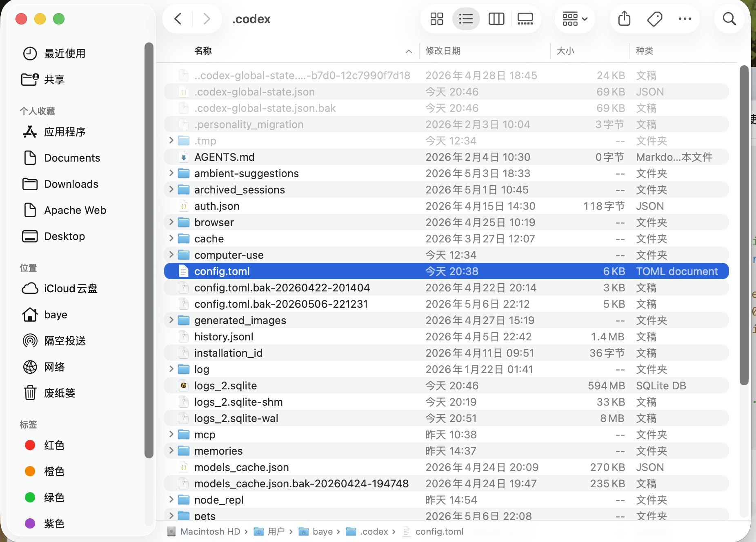The width and height of the screenshot is (756, 542).
Task: Expand the browser folder
Action: (171, 222)
